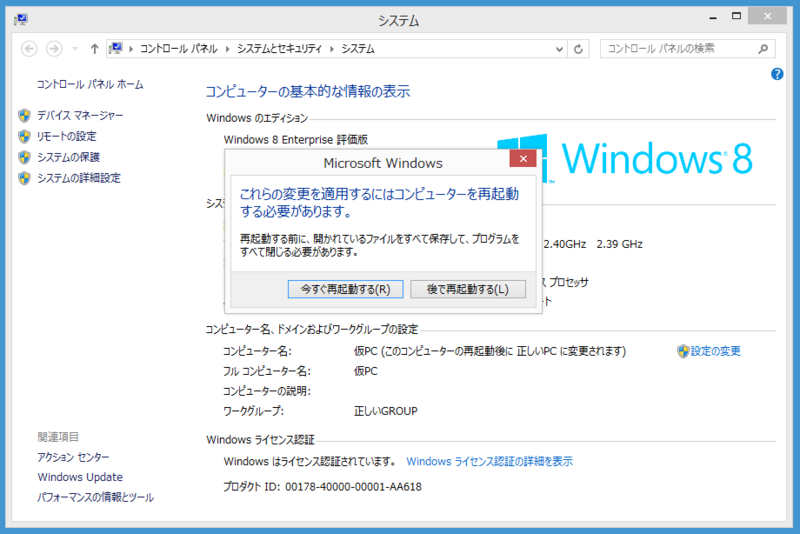
Task: Open リモートの設定 link
Action: [66, 136]
